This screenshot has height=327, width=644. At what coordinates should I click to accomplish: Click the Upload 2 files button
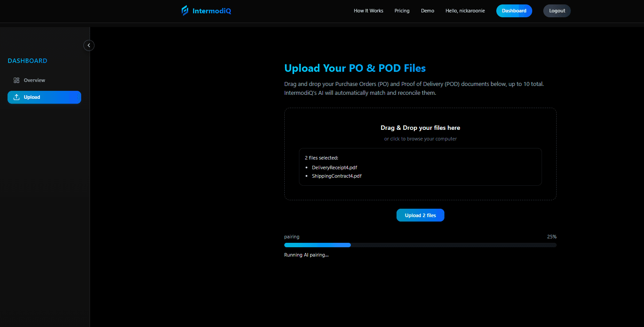pos(420,215)
